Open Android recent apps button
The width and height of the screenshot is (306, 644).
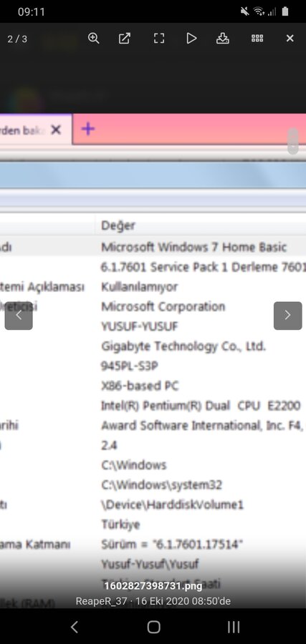tap(234, 627)
